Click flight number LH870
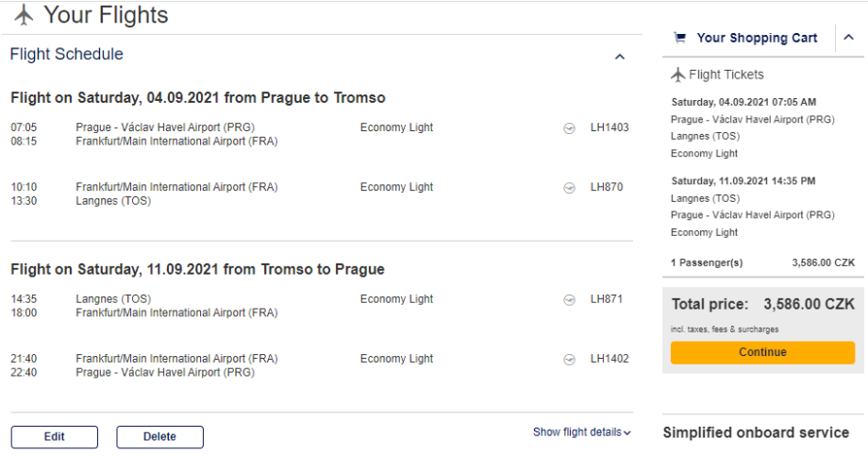Viewport: 868px width, 456px height. point(607,187)
